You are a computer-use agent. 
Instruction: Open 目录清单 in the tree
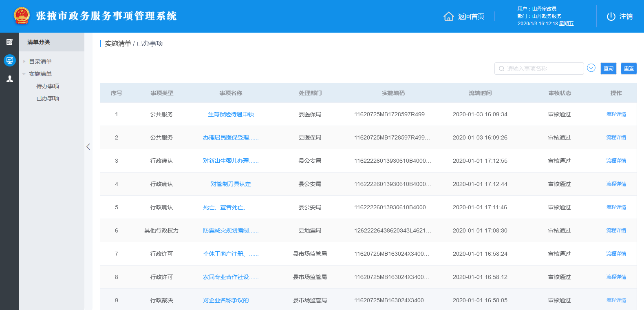pyautogui.click(x=40, y=62)
